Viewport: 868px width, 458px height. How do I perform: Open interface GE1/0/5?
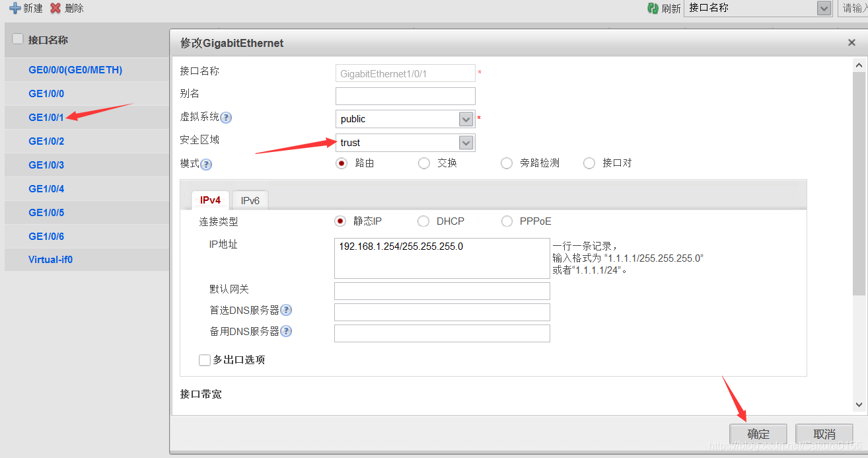point(46,212)
